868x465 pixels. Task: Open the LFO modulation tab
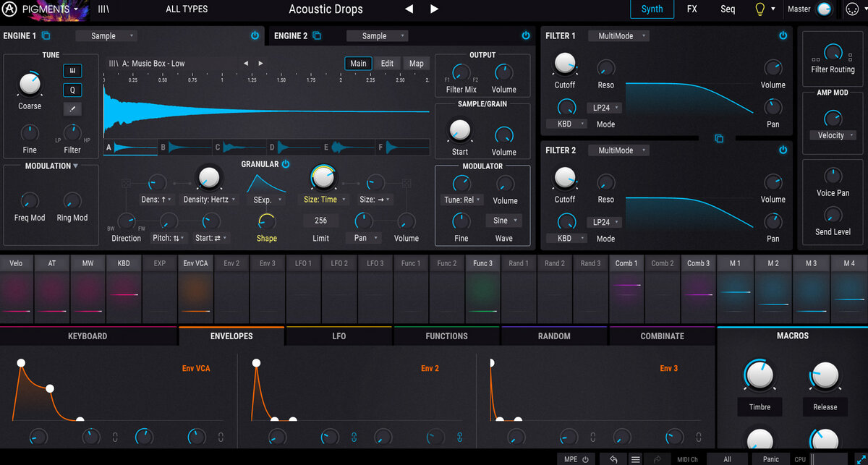coord(339,336)
